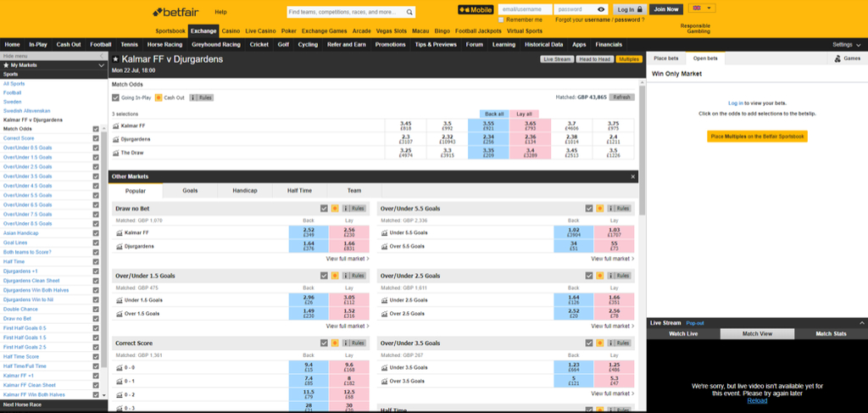The height and width of the screenshot is (413, 868).
Task: Toggle Over/Under 5.5 Goals header checkbox
Action: click(x=589, y=209)
